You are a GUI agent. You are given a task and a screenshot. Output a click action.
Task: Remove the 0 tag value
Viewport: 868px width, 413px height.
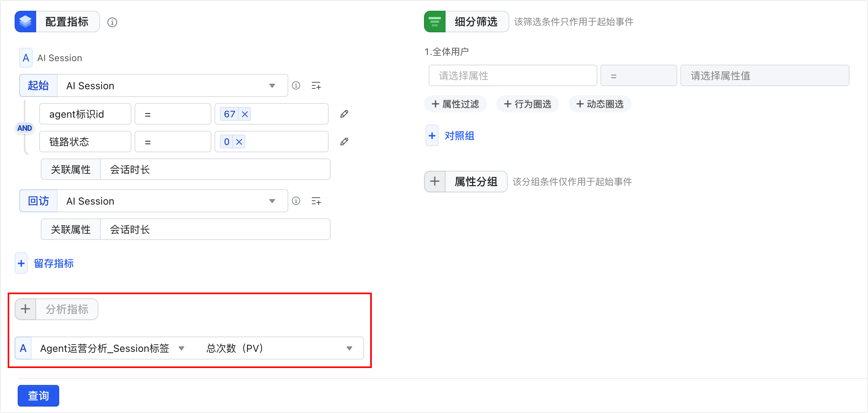pos(239,142)
